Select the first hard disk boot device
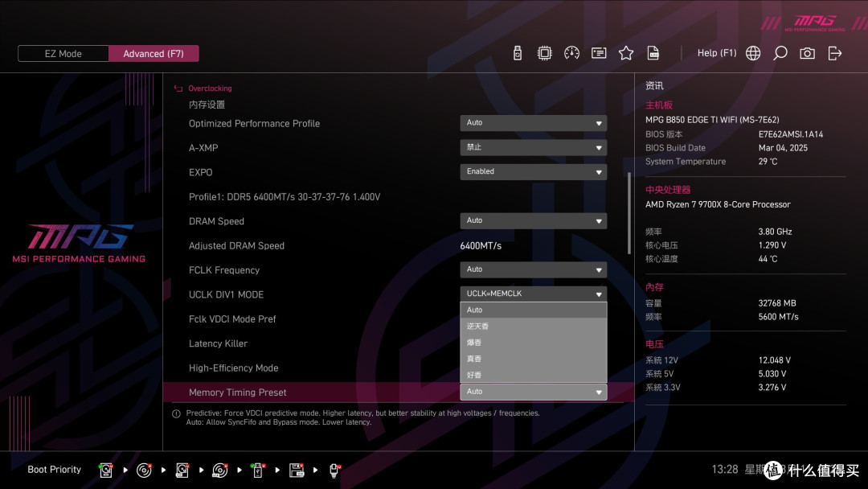Screen dimensions: 868x489 click(106, 471)
